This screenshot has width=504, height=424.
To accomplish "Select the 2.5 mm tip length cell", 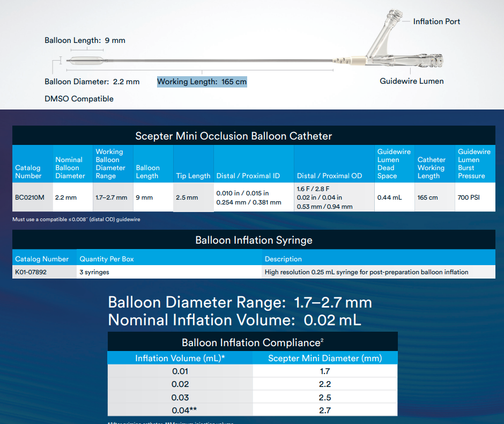I will click(187, 198).
